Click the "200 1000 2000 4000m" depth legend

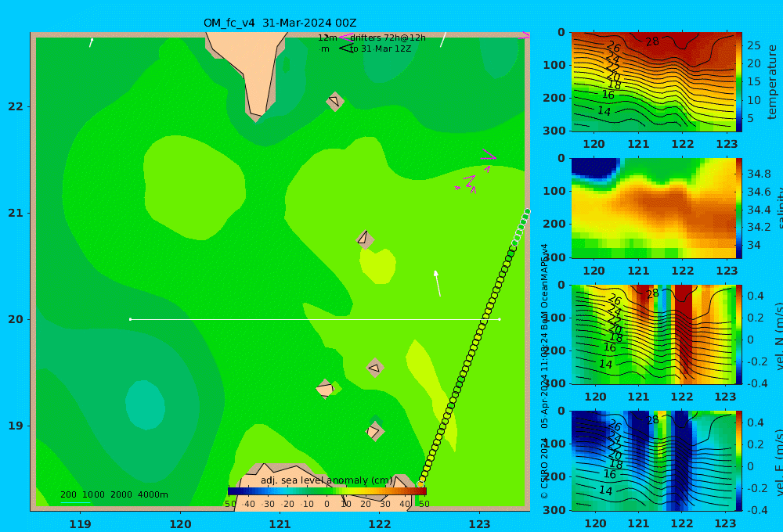click(x=114, y=494)
